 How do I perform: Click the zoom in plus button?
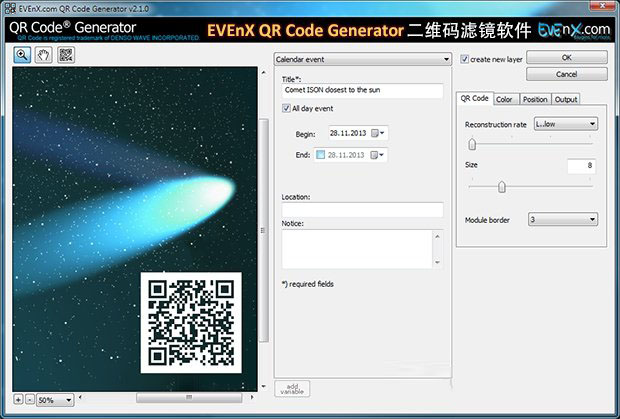coord(18,400)
